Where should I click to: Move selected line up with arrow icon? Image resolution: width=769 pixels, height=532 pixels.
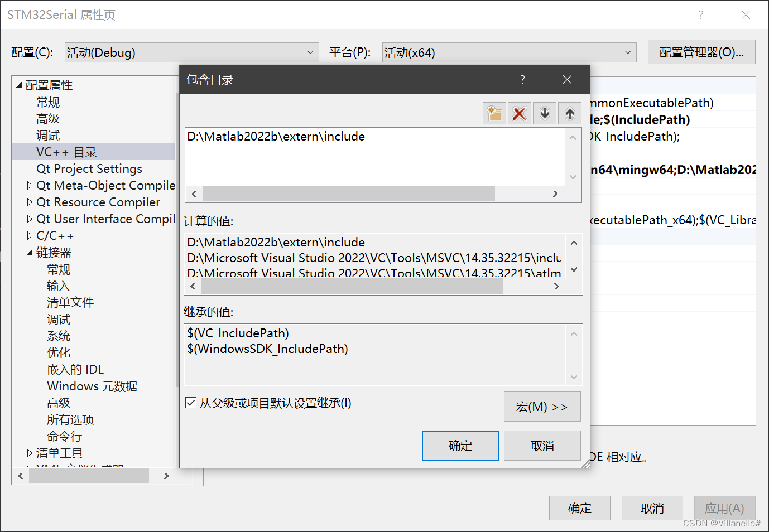coord(570,114)
